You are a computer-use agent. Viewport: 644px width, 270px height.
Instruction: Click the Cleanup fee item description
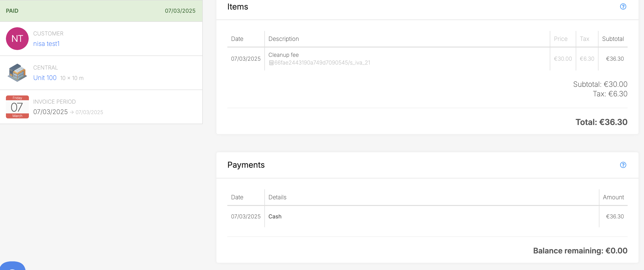coord(283,55)
